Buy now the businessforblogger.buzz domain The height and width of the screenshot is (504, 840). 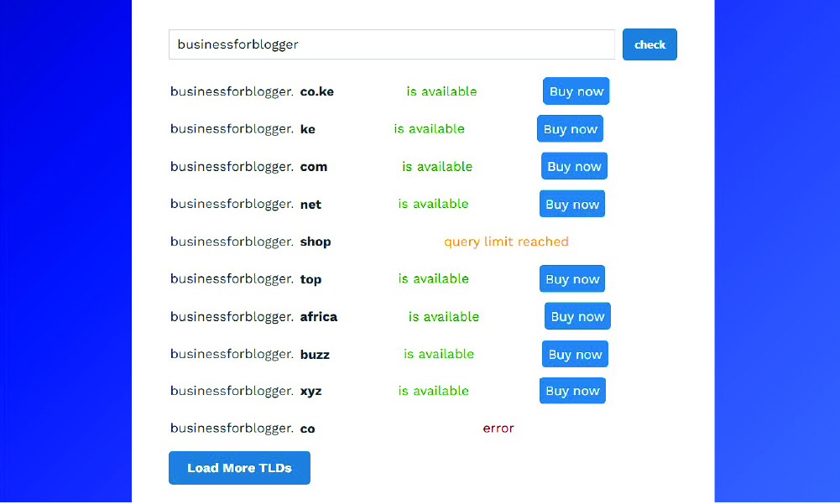[574, 353]
